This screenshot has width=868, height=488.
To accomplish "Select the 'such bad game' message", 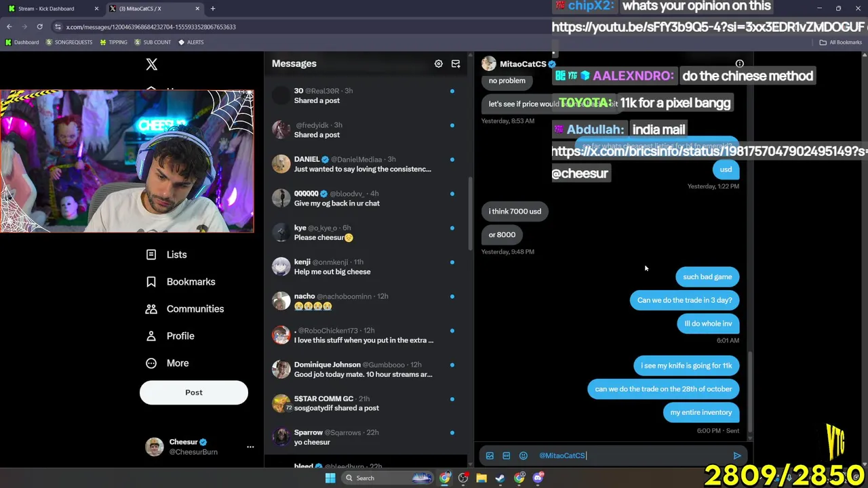I will point(707,277).
